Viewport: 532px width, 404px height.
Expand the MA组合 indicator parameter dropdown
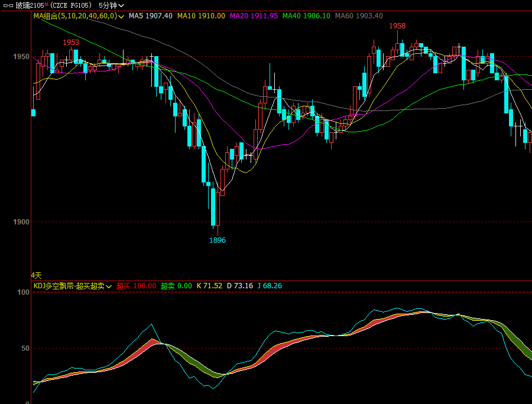[x=121, y=16]
